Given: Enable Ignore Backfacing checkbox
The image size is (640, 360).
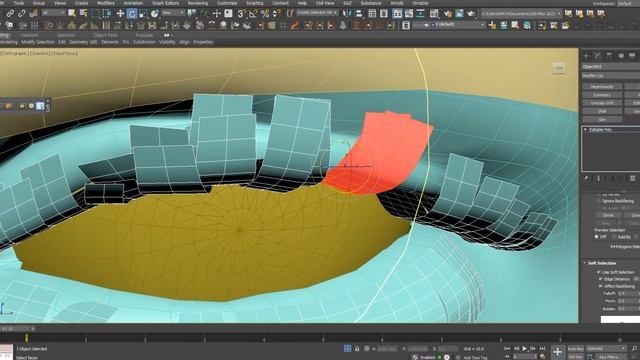Looking at the screenshot, I should 599,201.
